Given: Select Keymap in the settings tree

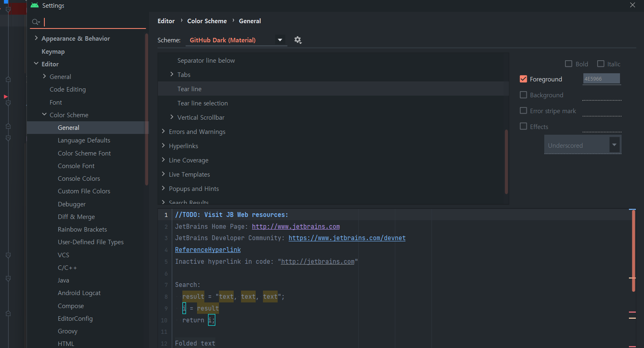Looking at the screenshot, I should 53,51.
